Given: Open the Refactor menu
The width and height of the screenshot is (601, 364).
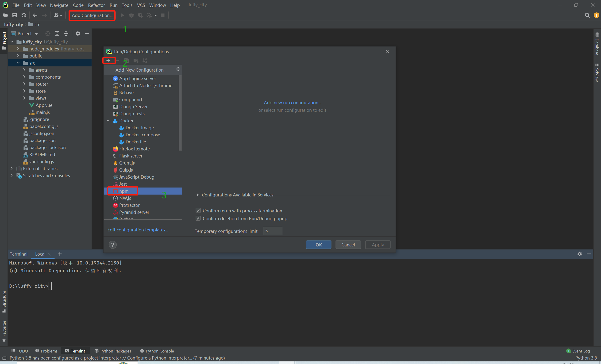Looking at the screenshot, I should click(96, 5).
